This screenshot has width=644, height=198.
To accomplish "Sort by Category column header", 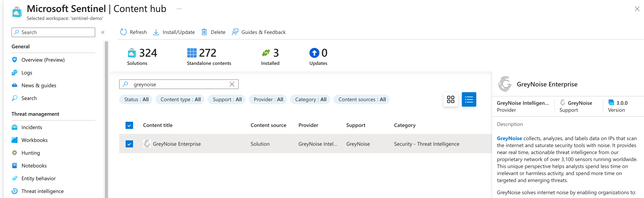I will click(x=405, y=125).
